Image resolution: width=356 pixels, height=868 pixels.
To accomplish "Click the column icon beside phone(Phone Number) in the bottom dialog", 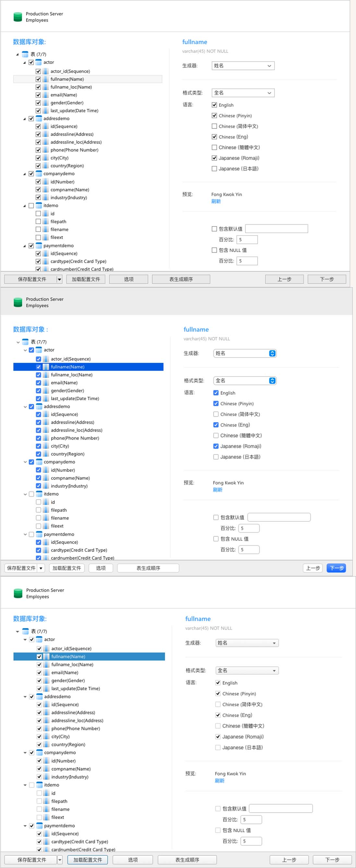I will (x=46, y=729).
